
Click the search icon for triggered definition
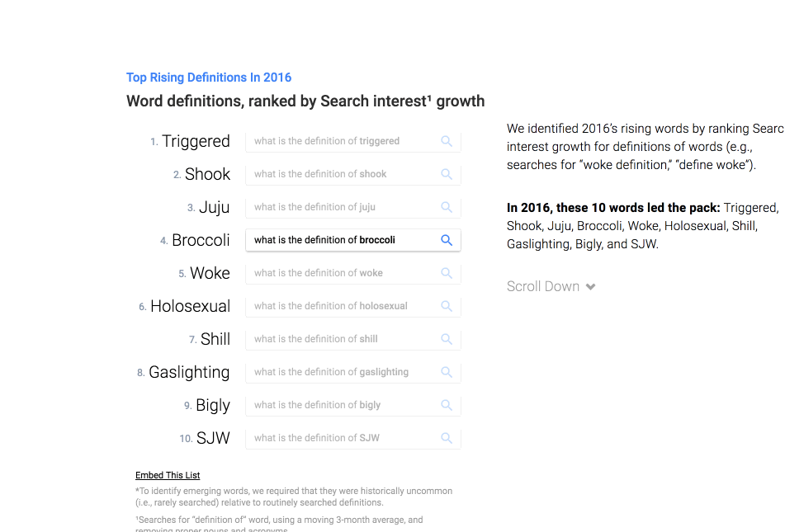[447, 141]
